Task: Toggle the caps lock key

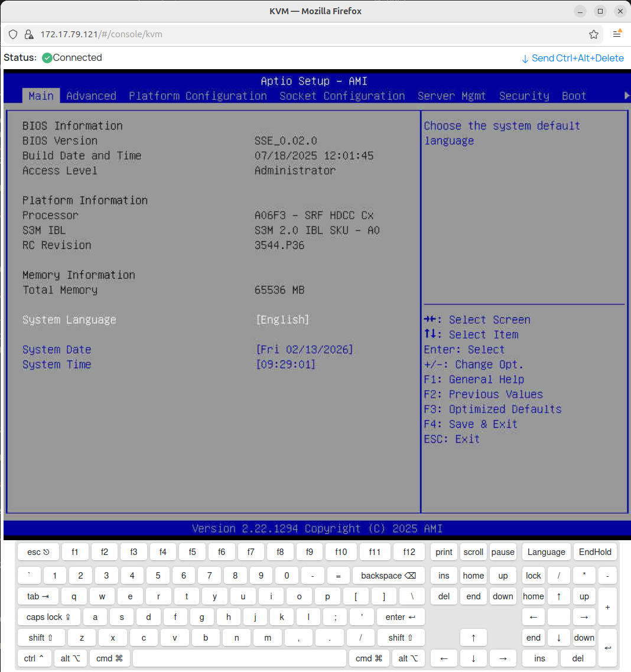Action: (x=48, y=617)
